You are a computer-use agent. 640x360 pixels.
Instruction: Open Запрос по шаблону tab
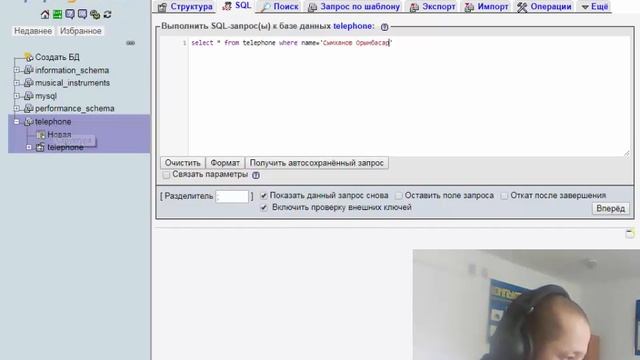(x=354, y=7)
